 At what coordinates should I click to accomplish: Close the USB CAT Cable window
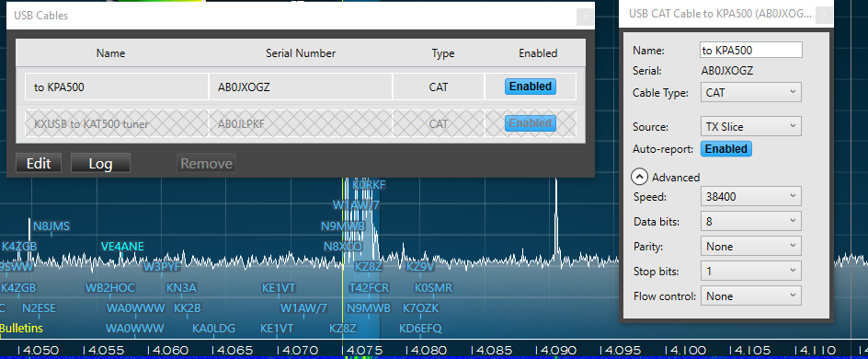[824, 16]
